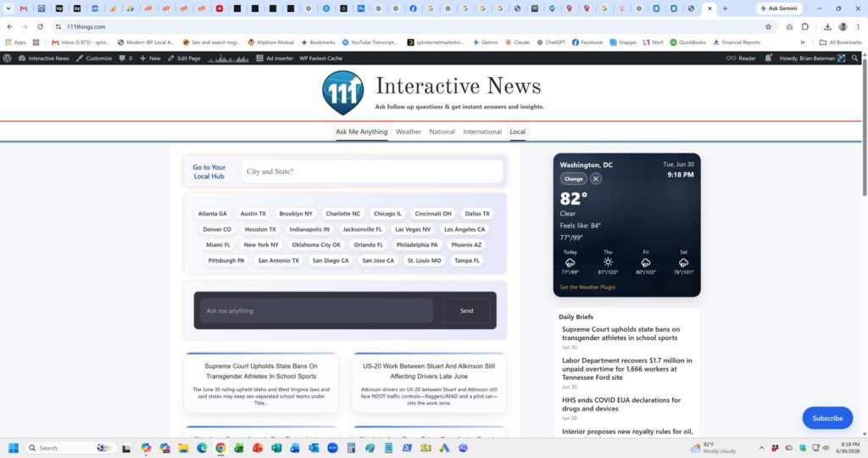Open the Chrome profile avatar
Viewport: 868px width, 458px height.
pyautogui.click(x=843, y=26)
